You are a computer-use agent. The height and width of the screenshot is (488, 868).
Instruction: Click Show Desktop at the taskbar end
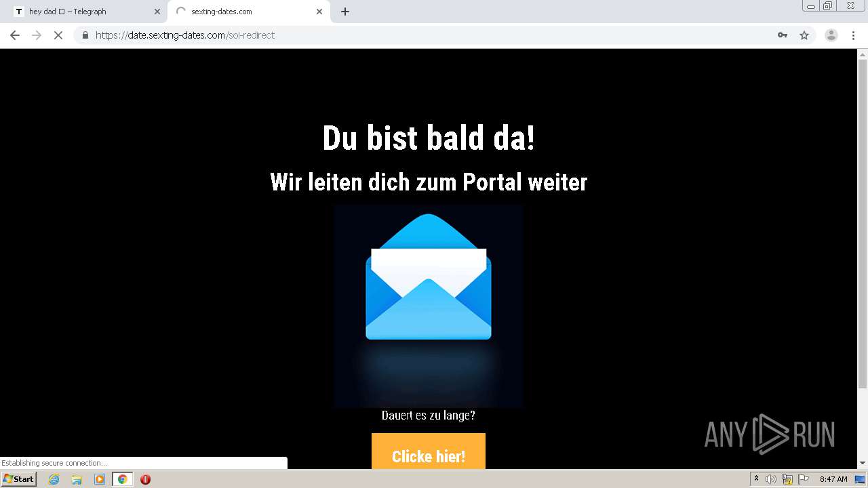pyautogui.click(x=860, y=479)
